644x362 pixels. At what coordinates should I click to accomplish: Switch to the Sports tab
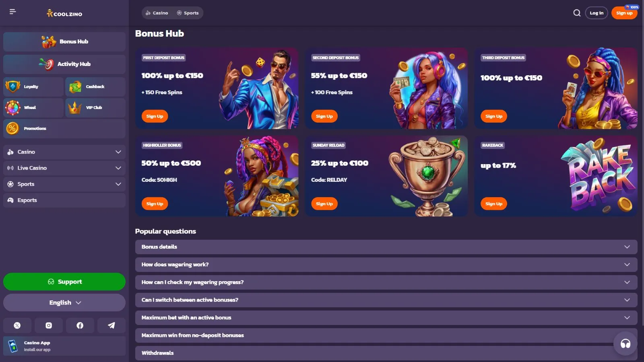coord(188,13)
